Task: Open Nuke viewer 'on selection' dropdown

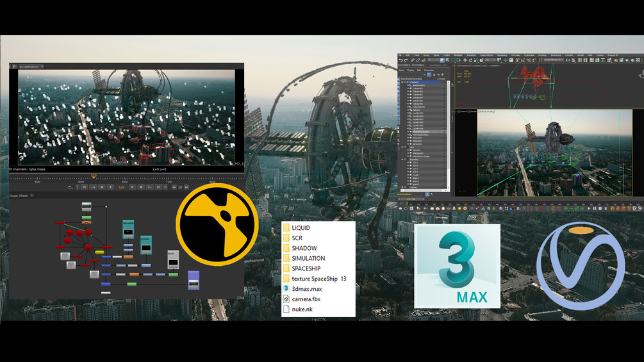Action: pyautogui.click(x=31, y=66)
